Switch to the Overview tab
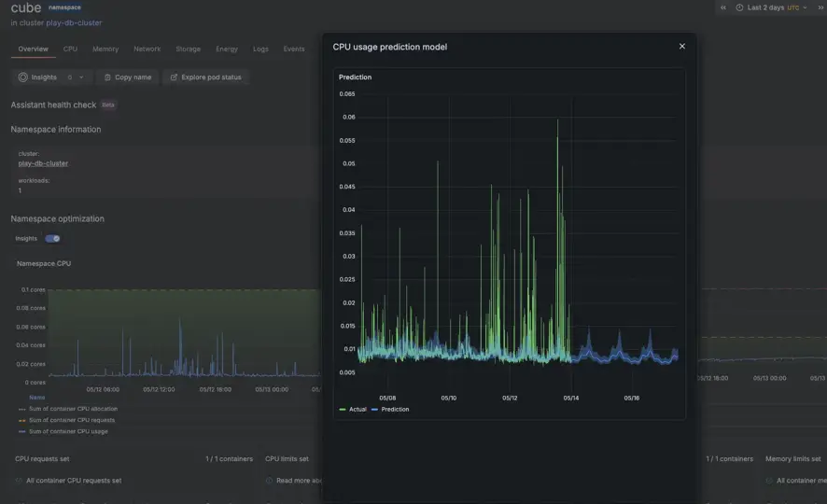This screenshot has width=827, height=504. coord(34,49)
